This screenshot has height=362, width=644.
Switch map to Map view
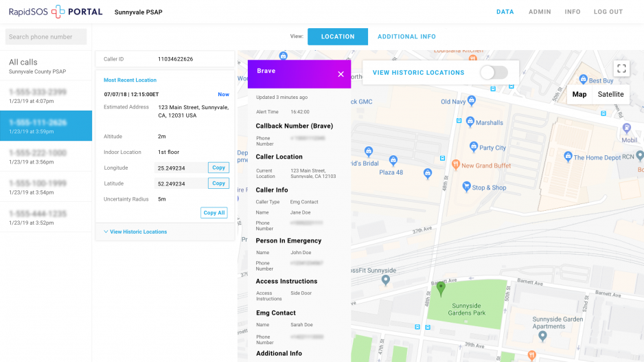[x=579, y=94]
